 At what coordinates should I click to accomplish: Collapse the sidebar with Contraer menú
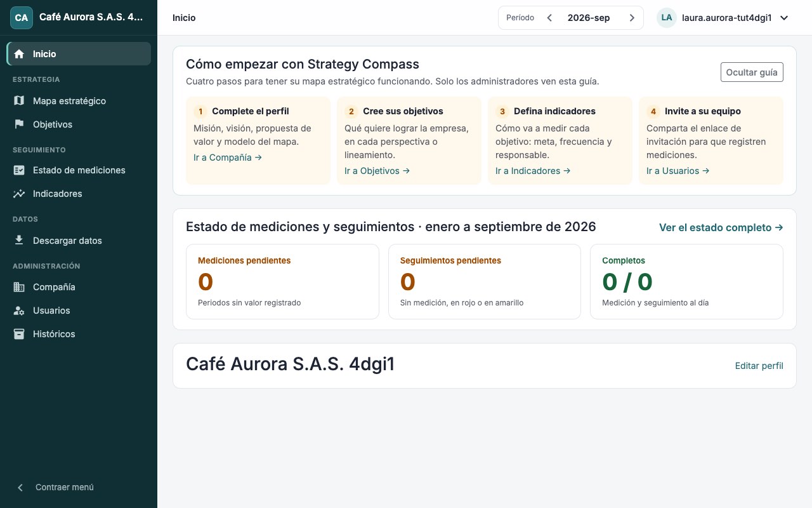click(55, 487)
